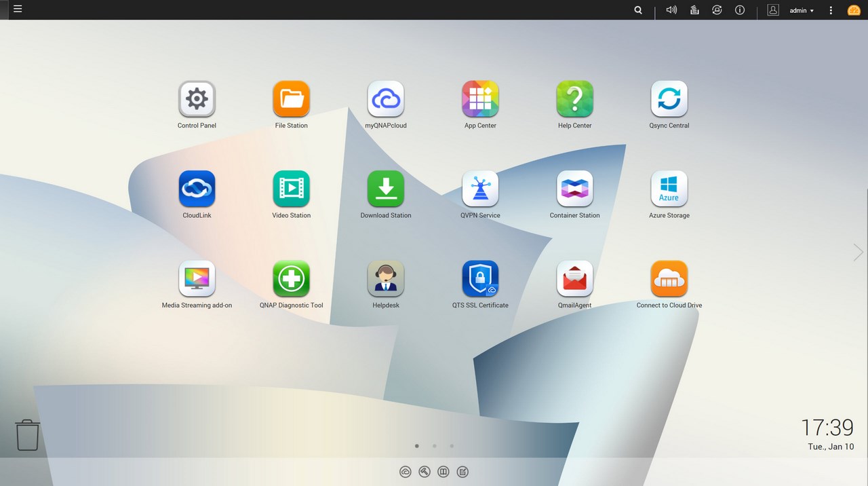The image size is (868, 486).
Task: Launch QmailAgent
Action: 575,279
